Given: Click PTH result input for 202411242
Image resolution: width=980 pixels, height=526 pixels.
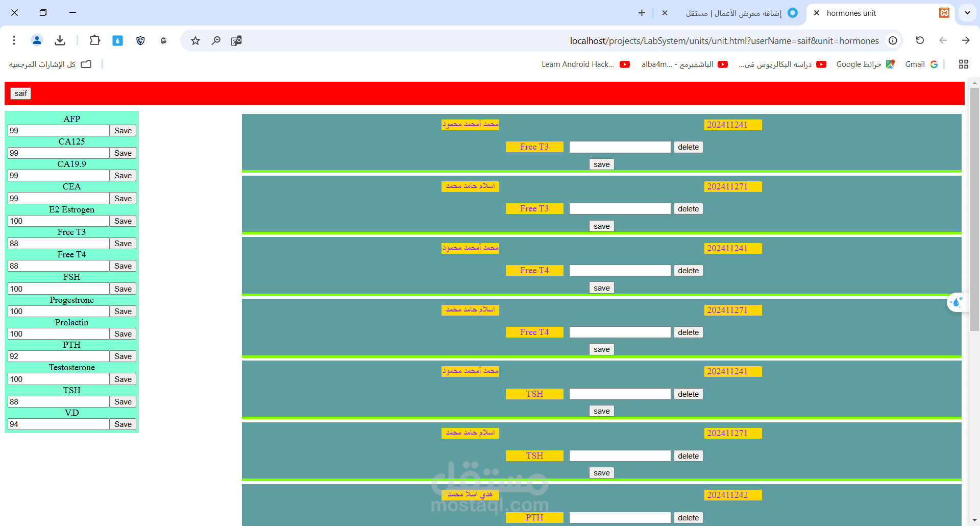Looking at the screenshot, I should click(x=620, y=518).
